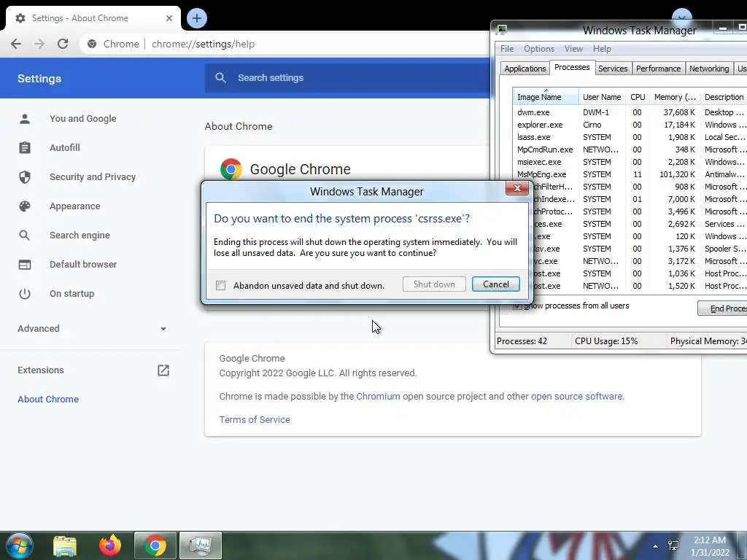Image resolution: width=747 pixels, height=560 pixels.
Task: Open Default browser via the window icon
Action: [x=25, y=264]
